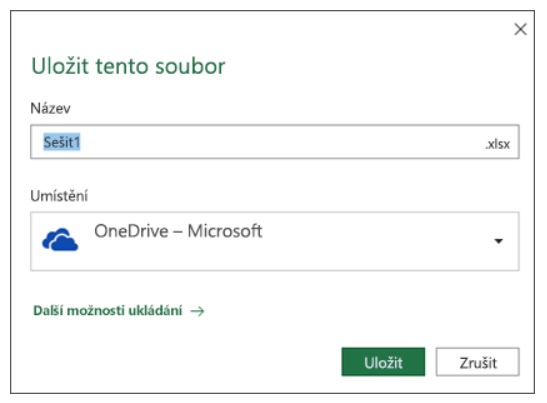Click the .xlsx extension label
Screen dimensions: 547x403
point(497,144)
